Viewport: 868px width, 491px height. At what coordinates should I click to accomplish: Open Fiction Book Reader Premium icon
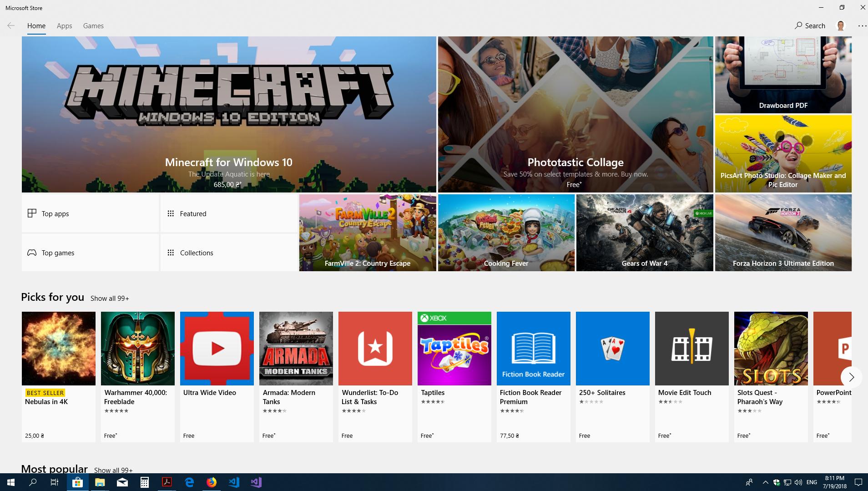click(x=534, y=349)
